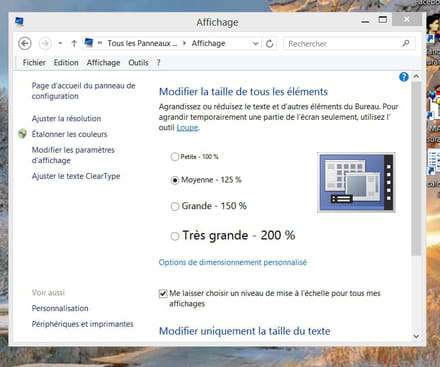Click the Affichage window title icon

[19, 22]
